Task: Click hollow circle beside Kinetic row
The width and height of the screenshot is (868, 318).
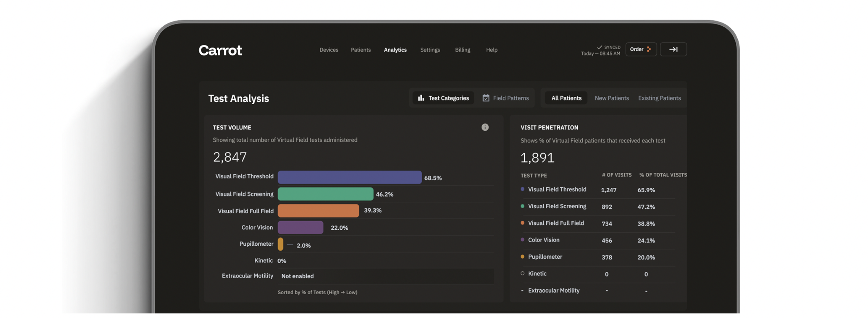Action: [x=522, y=274]
